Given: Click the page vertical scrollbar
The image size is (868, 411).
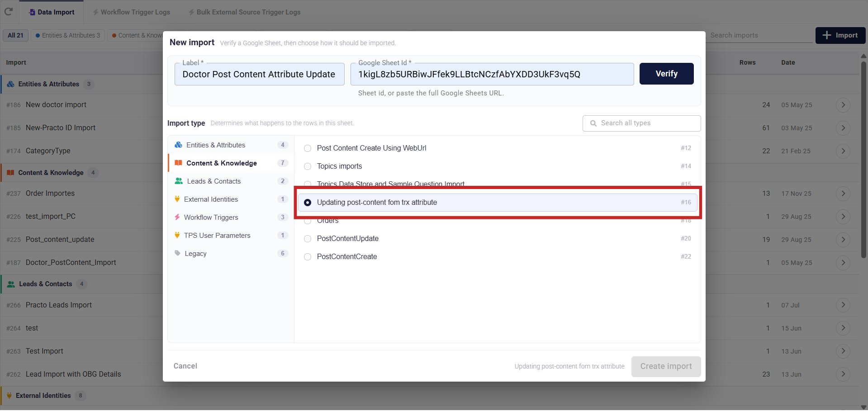Looking at the screenshot, I should click(x=863, y=158).
